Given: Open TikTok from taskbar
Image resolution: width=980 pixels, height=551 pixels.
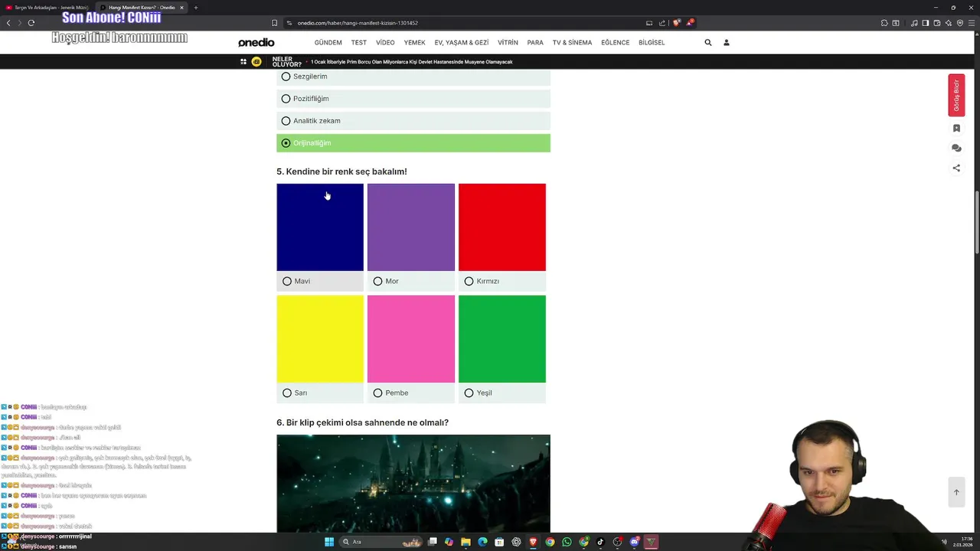Looking at the screenshot, I should (600, 542).
